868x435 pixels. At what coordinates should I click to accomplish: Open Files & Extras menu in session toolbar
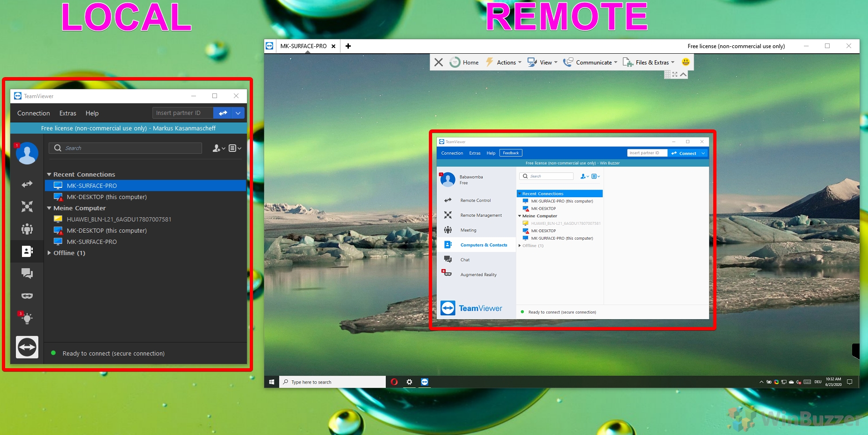(649, 62)
